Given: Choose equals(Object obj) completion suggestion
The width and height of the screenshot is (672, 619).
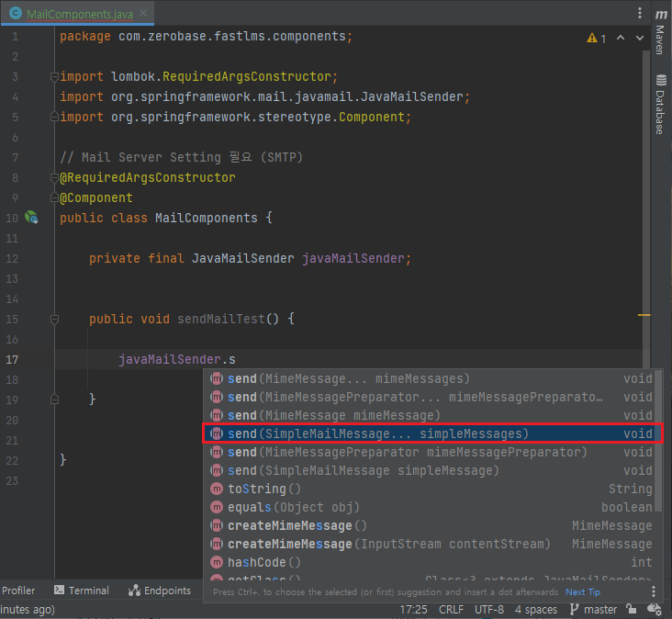Looking at the screenshot, I should pyautogui.click(x=431, y=507).
